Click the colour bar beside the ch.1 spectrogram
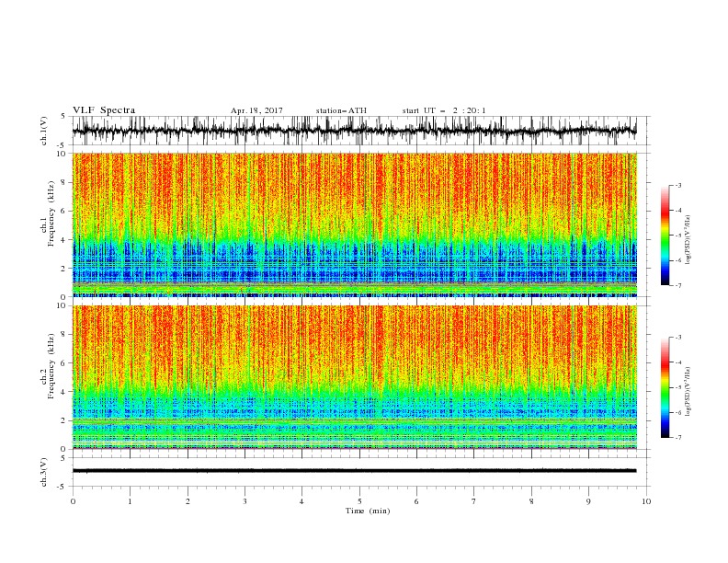 point(665,236)
